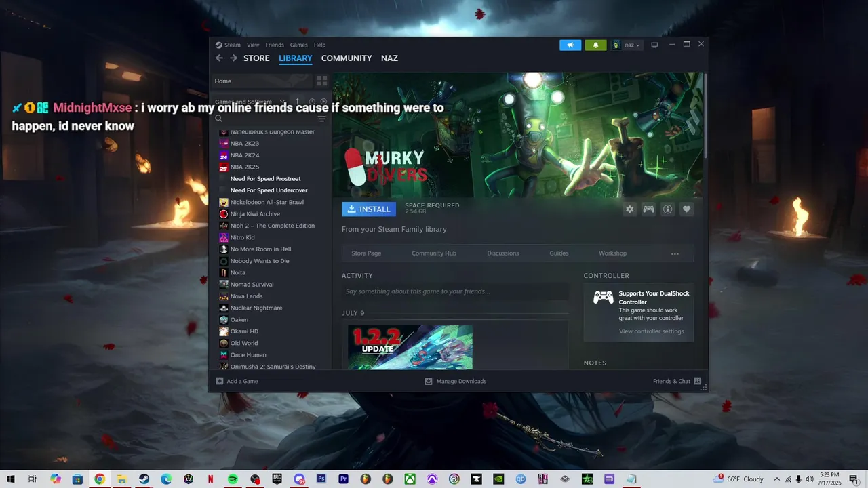This screenshot has width=868, height=488.
Task: Select Nioh 2 – The Complete Edition
Action: [272, 226]
